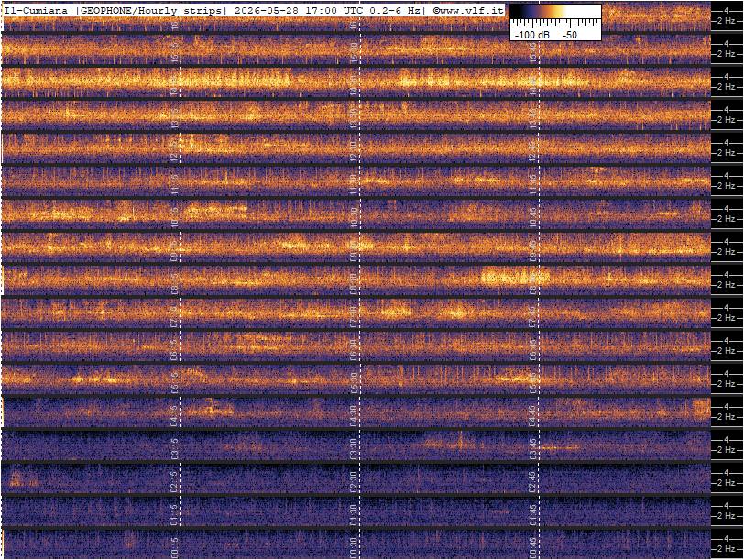
Task: Click the "08:30" time label
Action: tap(354, 283)
